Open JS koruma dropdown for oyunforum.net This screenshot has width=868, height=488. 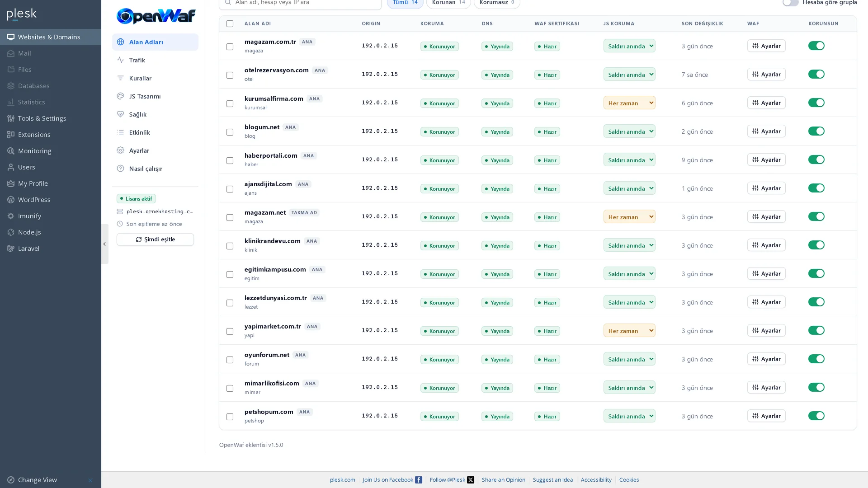click(629, 359)
